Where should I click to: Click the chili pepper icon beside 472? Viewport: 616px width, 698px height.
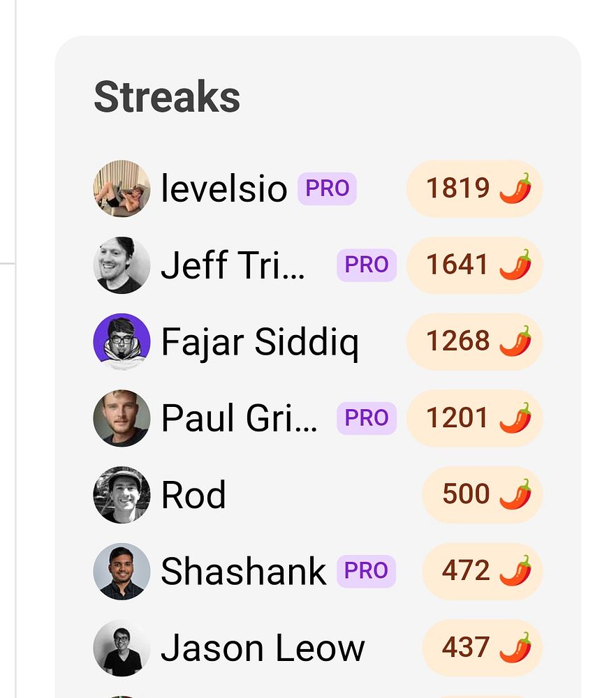click(x=515, y=571)
